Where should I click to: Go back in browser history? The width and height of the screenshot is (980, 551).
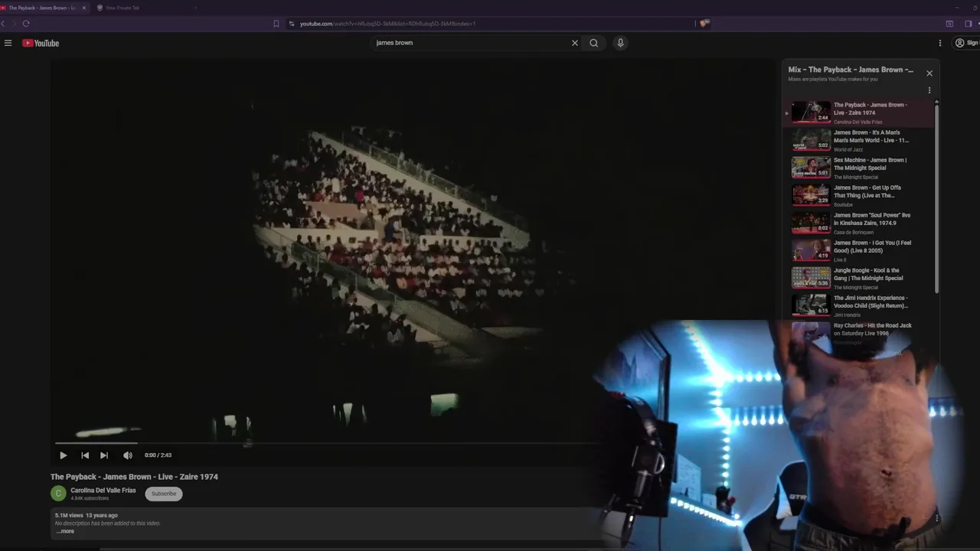coord(3,24)
